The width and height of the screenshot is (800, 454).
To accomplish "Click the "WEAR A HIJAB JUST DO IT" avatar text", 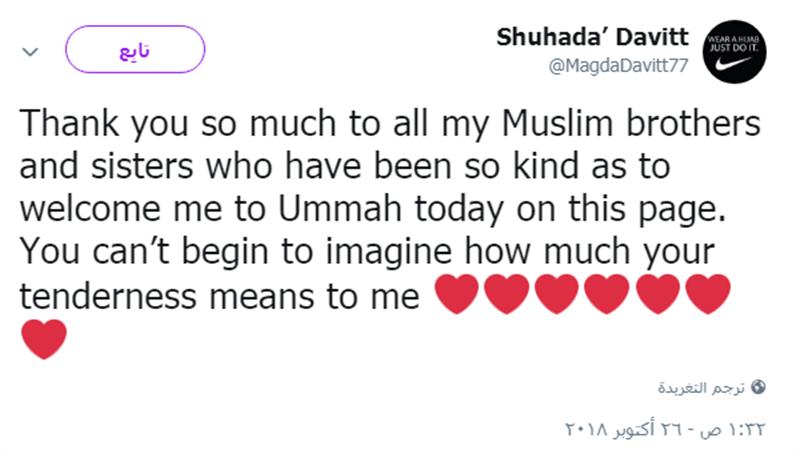I will point(734,44).
